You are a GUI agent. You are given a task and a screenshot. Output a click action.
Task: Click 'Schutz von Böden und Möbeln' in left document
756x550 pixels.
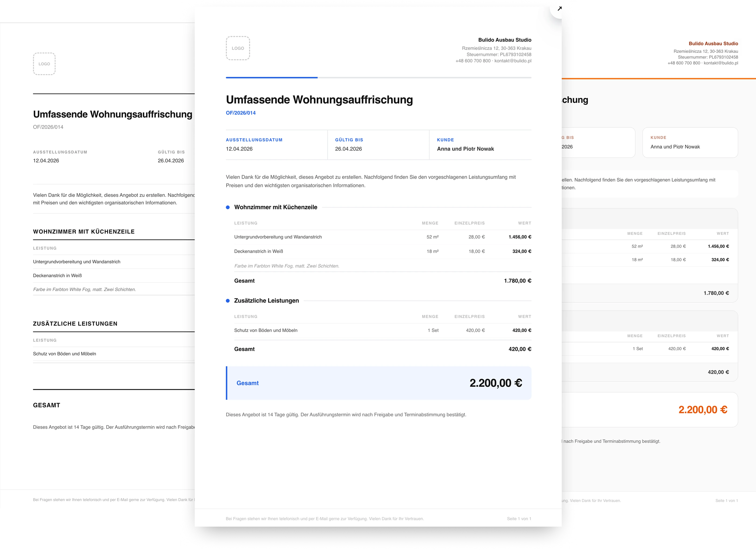[x=64, y=354]
